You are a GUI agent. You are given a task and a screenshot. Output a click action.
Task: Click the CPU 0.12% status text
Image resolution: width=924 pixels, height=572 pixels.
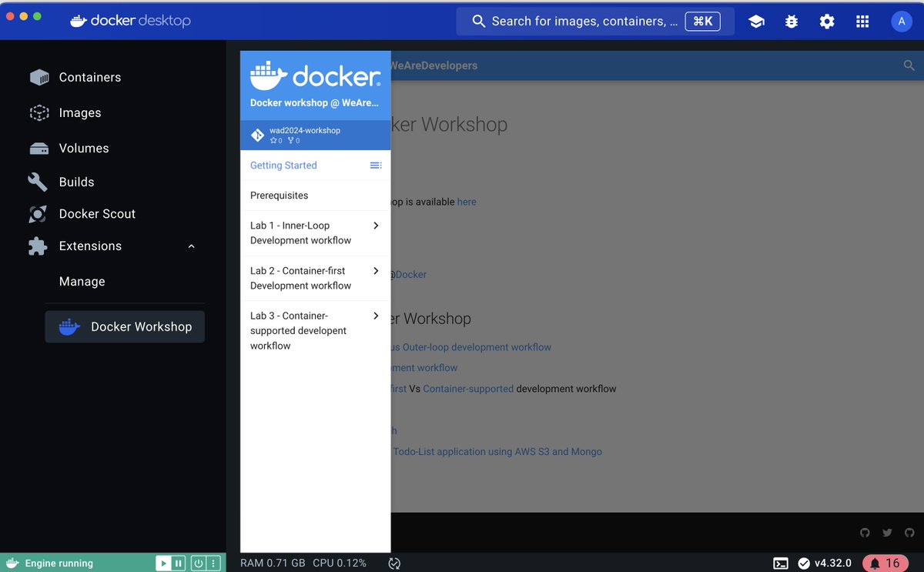[340, 563]
